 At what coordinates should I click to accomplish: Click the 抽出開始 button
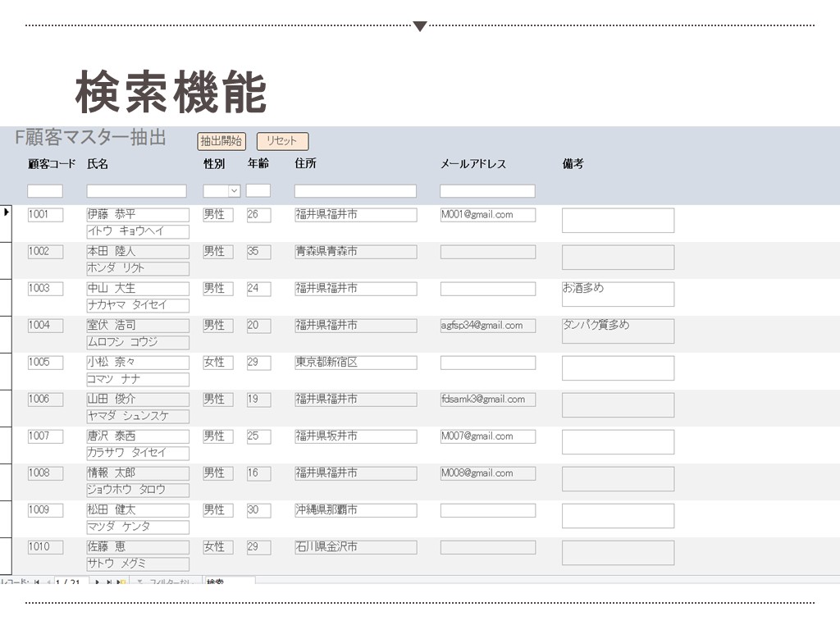click(221, 141)
